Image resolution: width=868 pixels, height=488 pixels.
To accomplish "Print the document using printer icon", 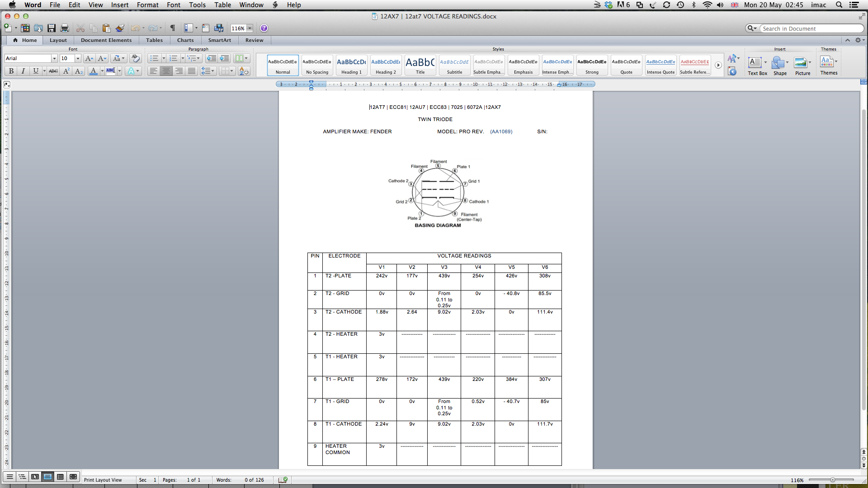I will [65, 28].
